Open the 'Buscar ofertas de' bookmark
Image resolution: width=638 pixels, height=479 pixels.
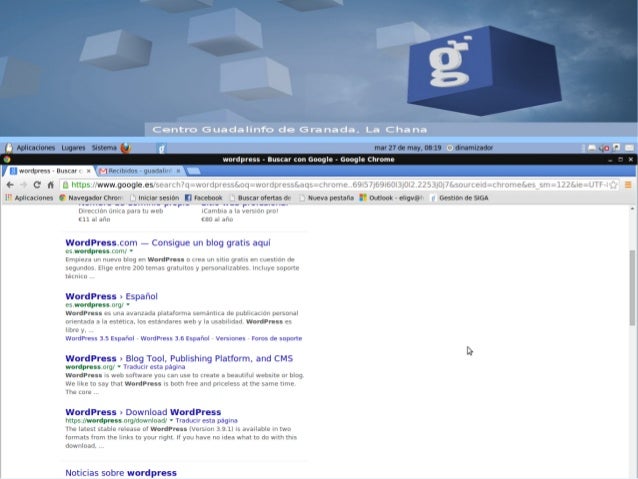tap(260, 198)
